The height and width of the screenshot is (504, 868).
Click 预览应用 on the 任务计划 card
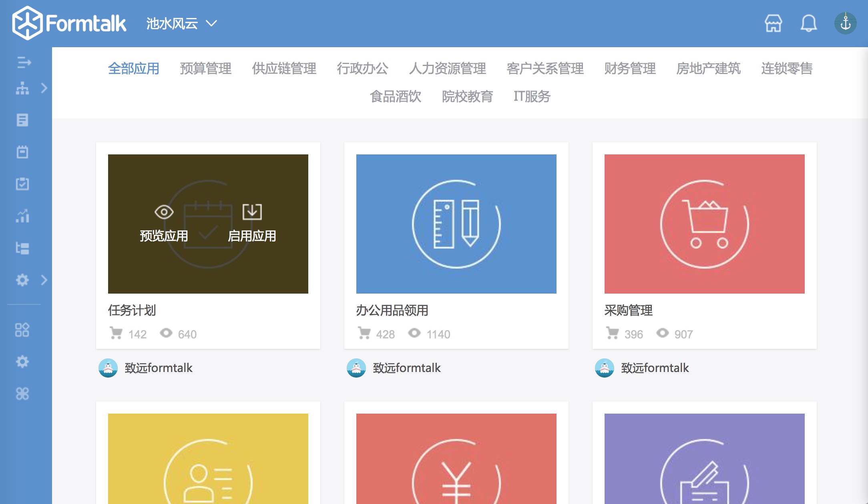pos(164,236)
